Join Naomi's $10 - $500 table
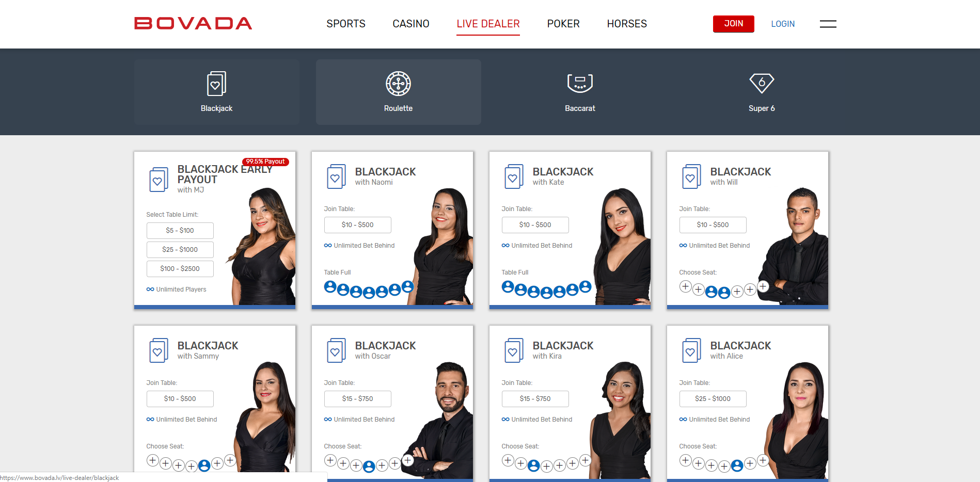 [x=357, y=224]
